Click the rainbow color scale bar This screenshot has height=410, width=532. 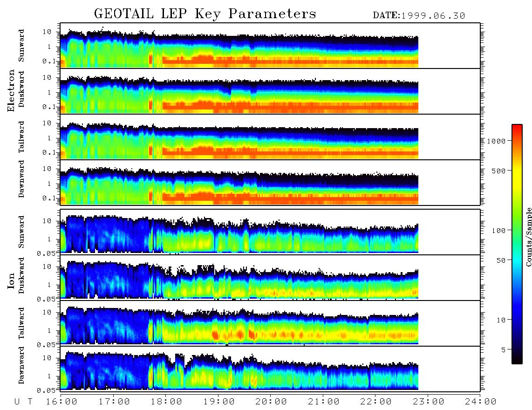coord(517,244)
